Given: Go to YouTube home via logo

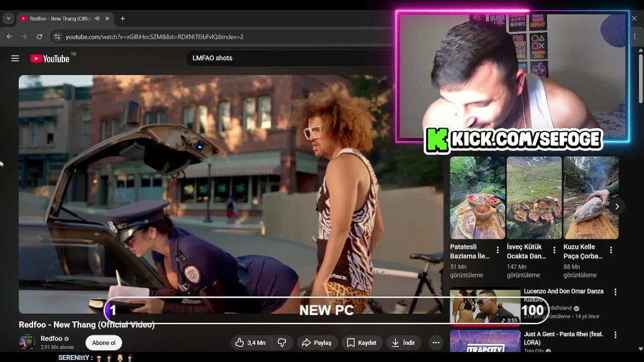Looking at the screenshot, I should 49,58.
